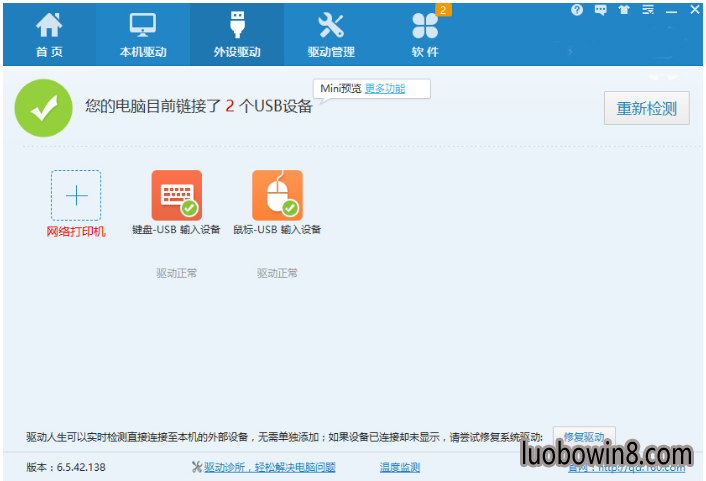Minimize the driver application window

672,10
